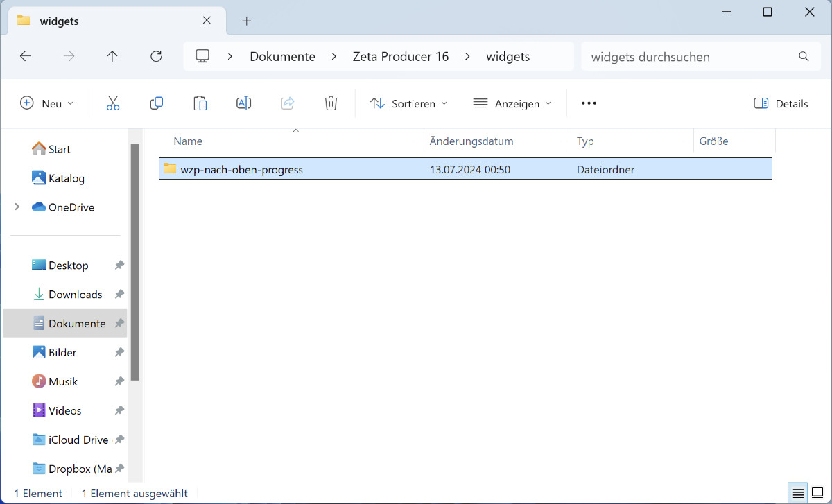Switch to details list view in status bar

798,493
